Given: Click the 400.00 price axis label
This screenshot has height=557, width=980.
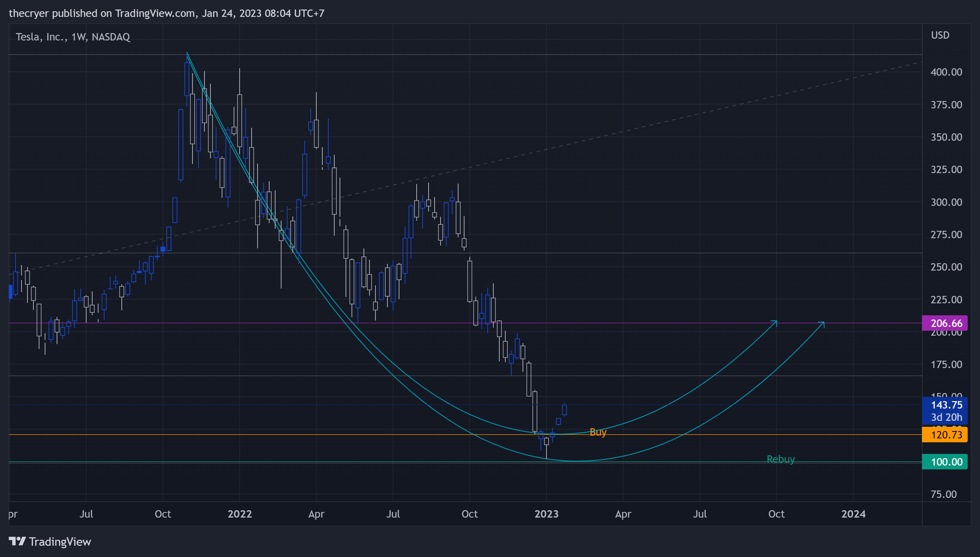Looking at the screenshot, I should tap(946, 72).
